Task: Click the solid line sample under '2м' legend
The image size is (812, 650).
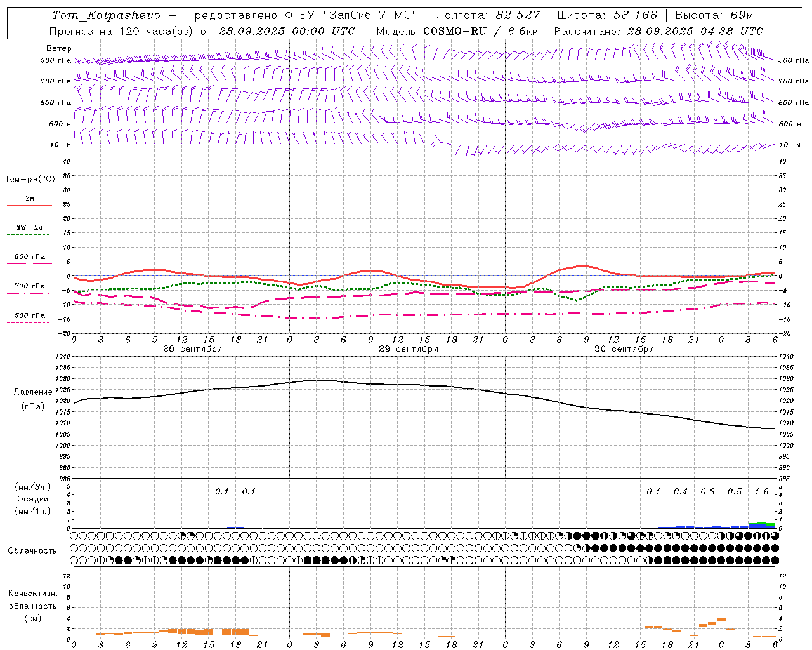Action: 30,206
